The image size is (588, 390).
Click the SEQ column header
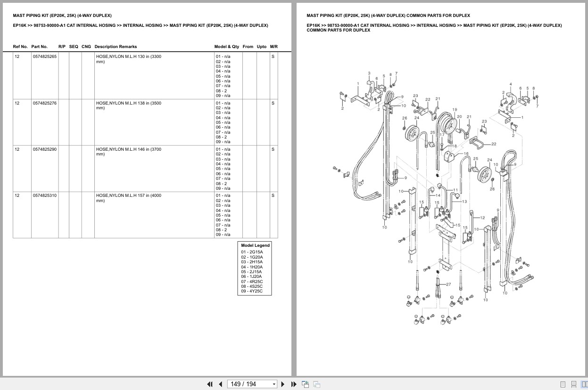tap(74, 47)
